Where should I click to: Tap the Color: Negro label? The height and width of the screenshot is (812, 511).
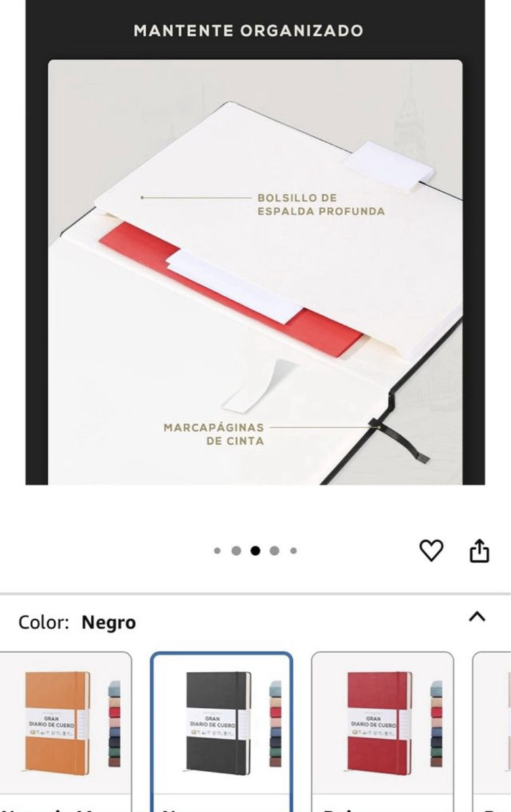tap(77, 623)
